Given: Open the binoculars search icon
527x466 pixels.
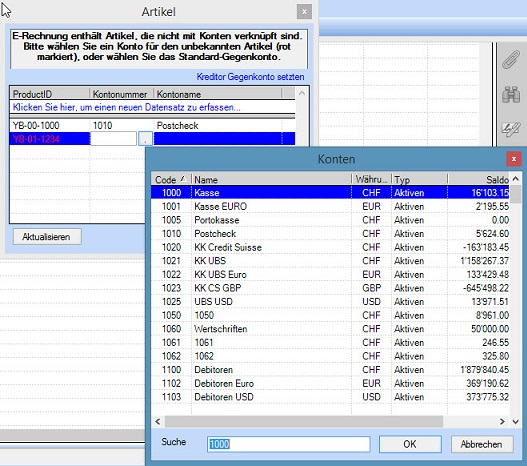Looking at the screenshot, I should pyautogui.click(x=511, y=94).
